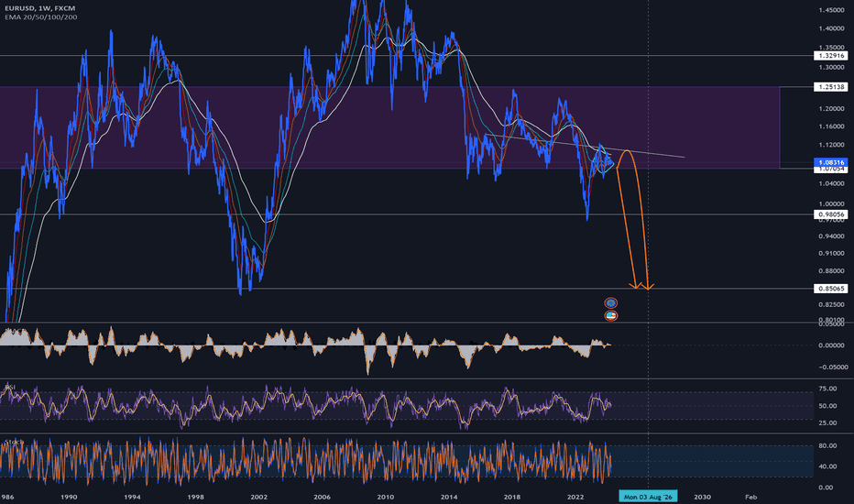
Task: Select the 1.25138 price label
Action: pos(831,87)
